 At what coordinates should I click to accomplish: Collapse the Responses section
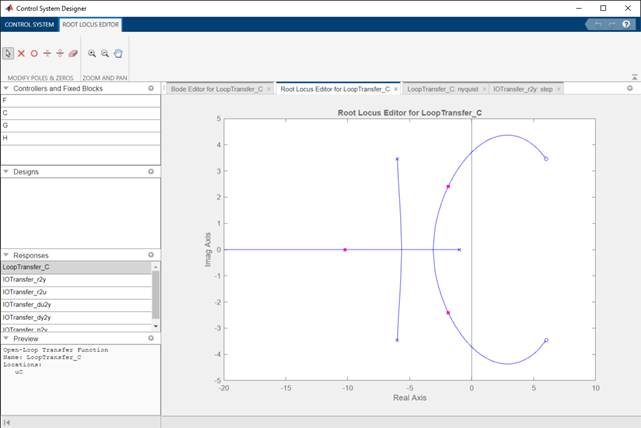coord(6,255)
